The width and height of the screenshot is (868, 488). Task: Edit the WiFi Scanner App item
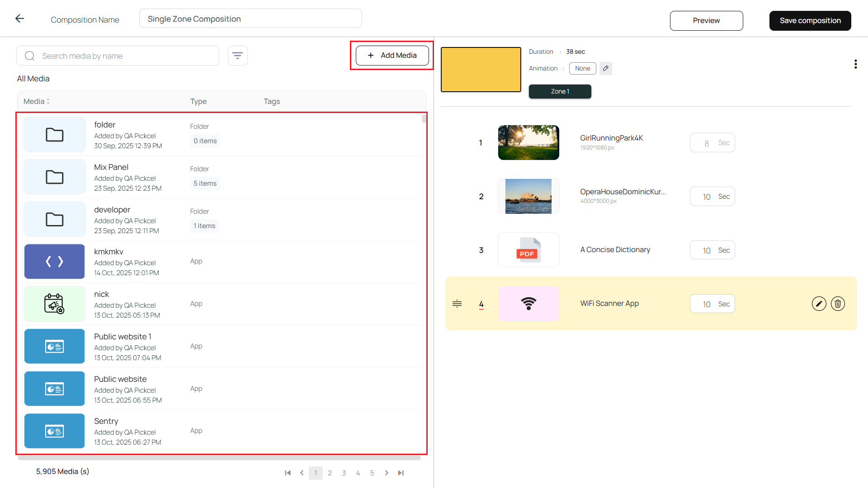(x=819, y=304)
